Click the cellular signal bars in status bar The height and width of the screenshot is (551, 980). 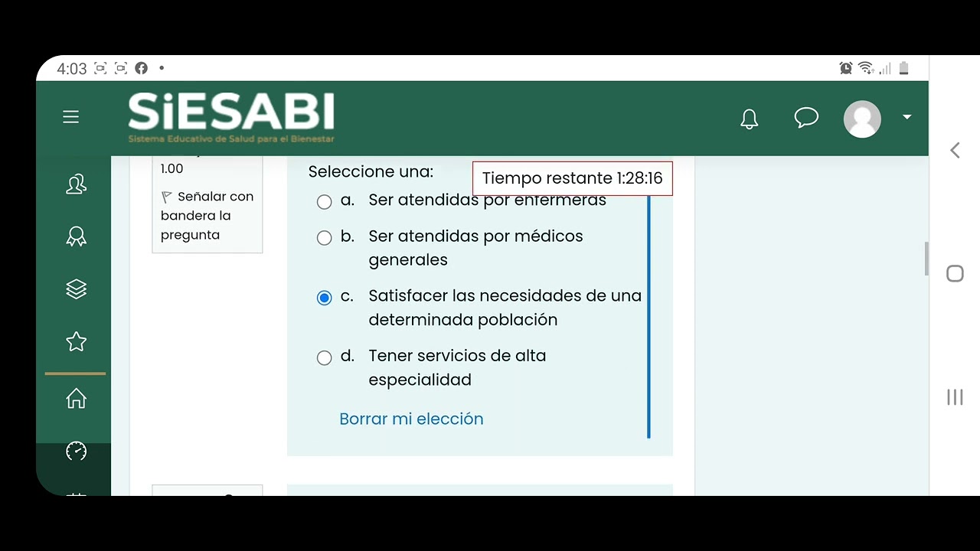point(885,69)
